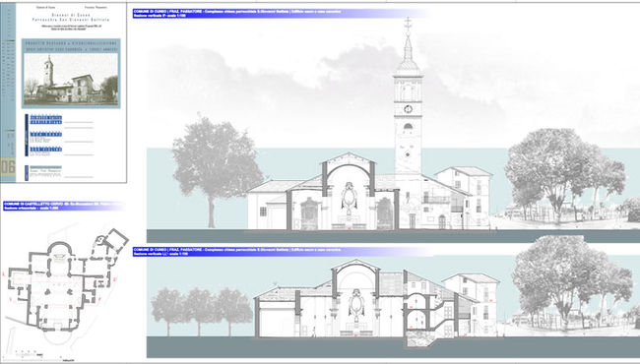Click the arched belfry opening below the clock
Viewport: 640px width, 364px height.
[408, 127]
